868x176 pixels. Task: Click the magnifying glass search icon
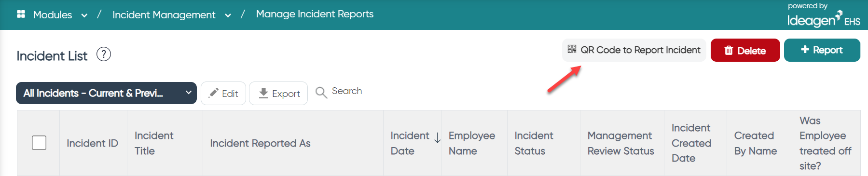[x=321, y=92]
